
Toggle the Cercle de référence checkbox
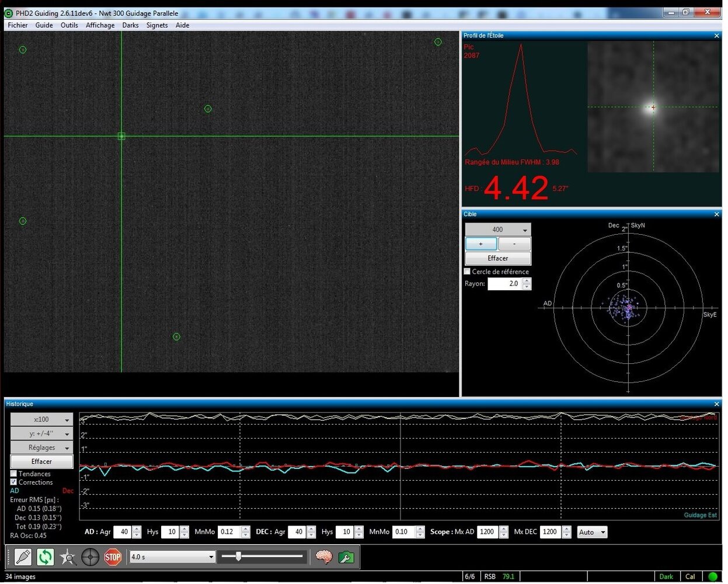(467, 272)
